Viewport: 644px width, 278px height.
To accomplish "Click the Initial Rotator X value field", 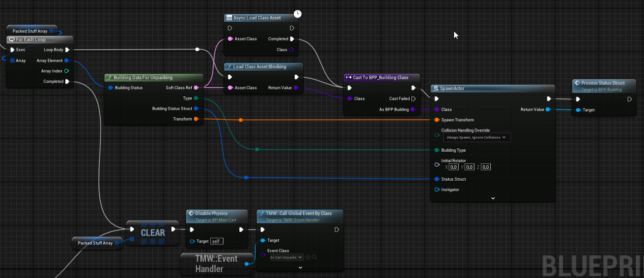I will (x=454, y=167).
